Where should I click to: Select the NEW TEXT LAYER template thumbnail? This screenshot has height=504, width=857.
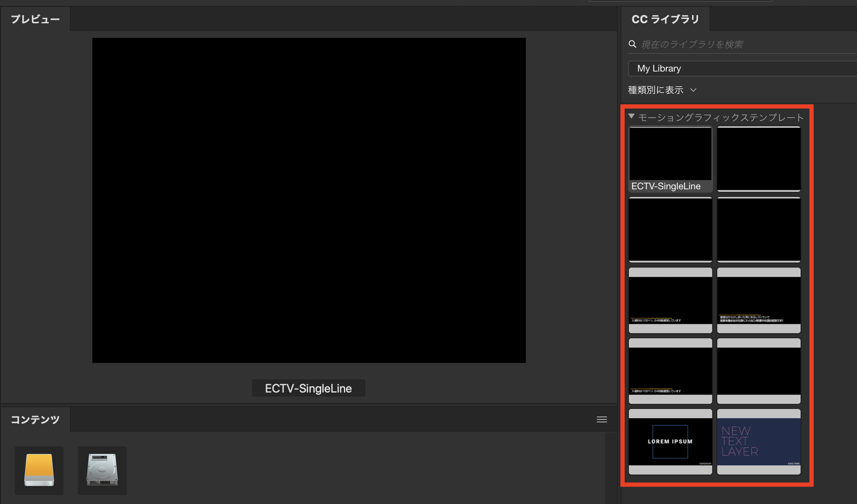pos(759,441)
